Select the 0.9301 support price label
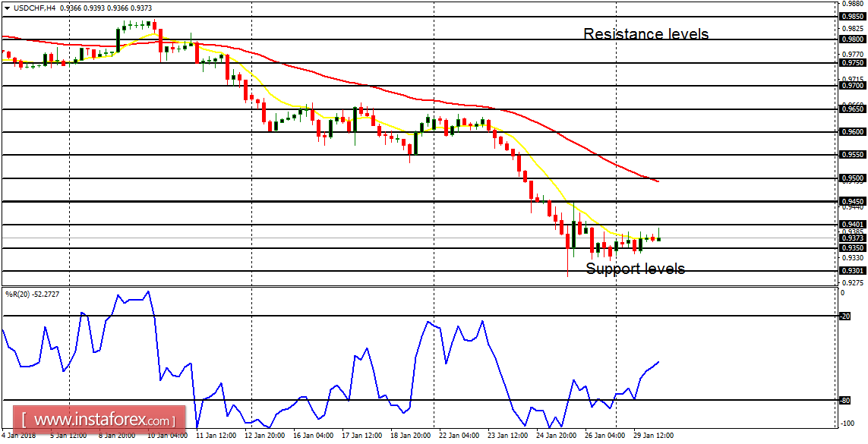868x444 pixels. tap(851, 270)
